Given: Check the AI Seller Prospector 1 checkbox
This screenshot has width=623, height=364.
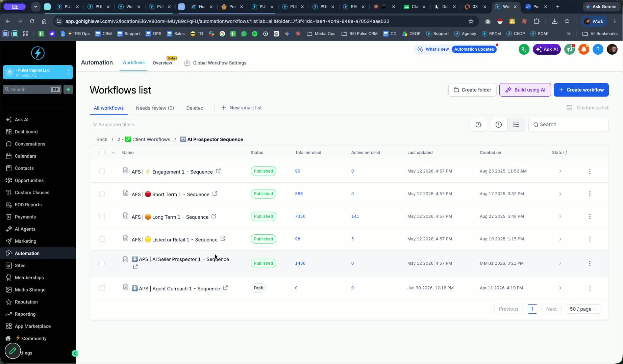Looking at the screenshot, I should click(x=102, y=263).
